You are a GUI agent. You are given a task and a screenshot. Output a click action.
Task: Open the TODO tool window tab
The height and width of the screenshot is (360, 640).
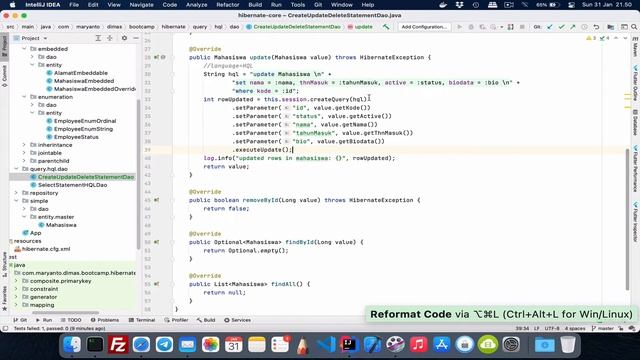click(x=71, y=320)
